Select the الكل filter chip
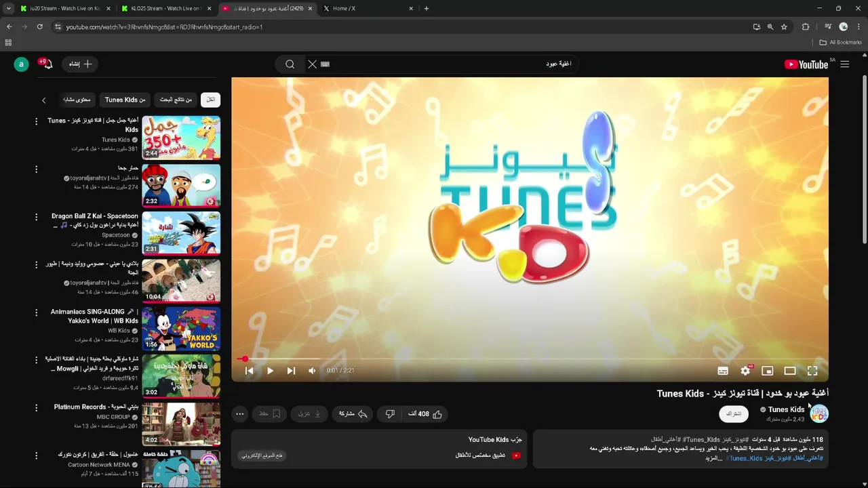 coord(211,100)
